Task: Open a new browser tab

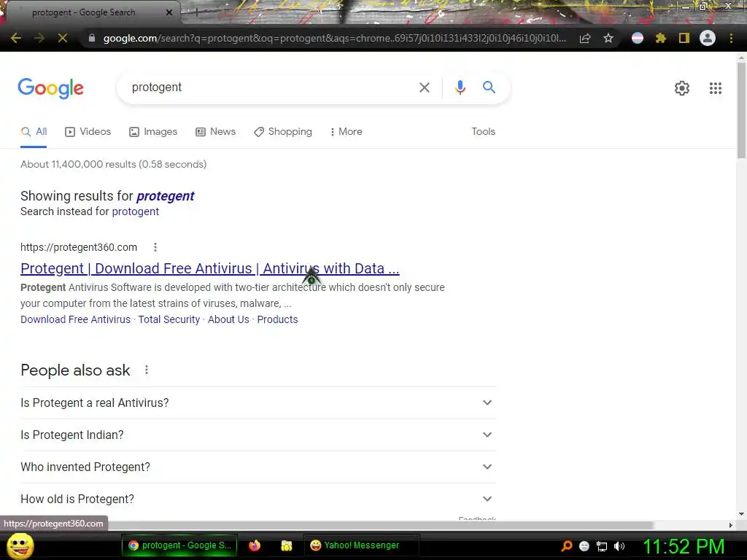Action: [197, 13]
